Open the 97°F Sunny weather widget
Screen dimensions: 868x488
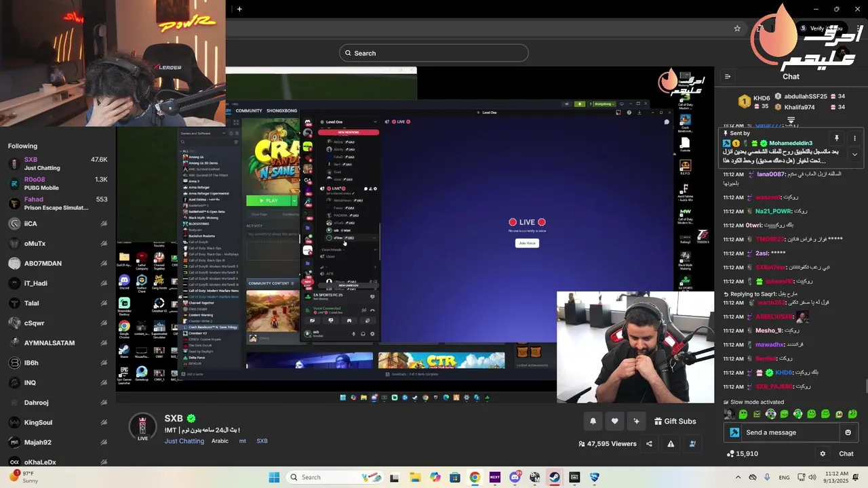(25, 477)
